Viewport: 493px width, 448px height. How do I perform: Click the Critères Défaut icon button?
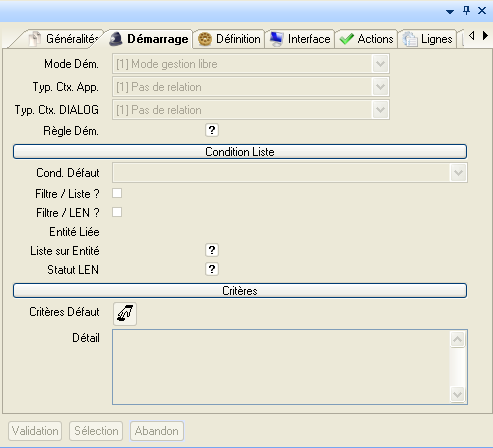(x=125, y=313)
